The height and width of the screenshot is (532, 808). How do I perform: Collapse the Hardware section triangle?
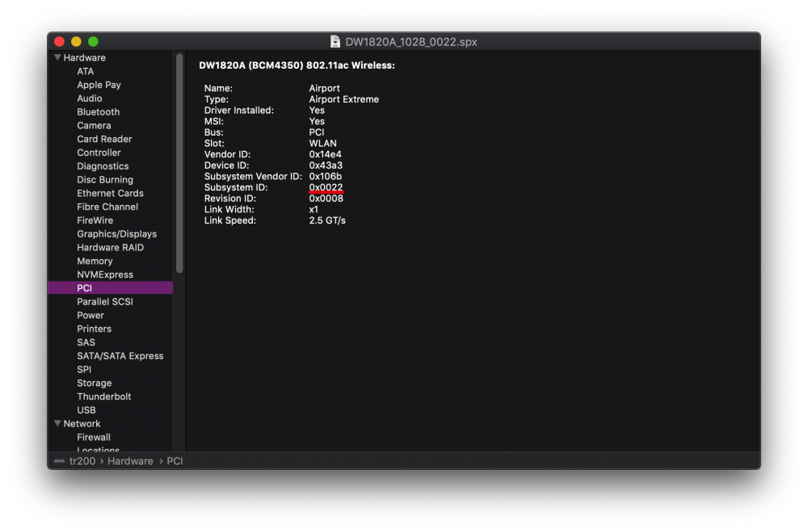pos(57,58)
